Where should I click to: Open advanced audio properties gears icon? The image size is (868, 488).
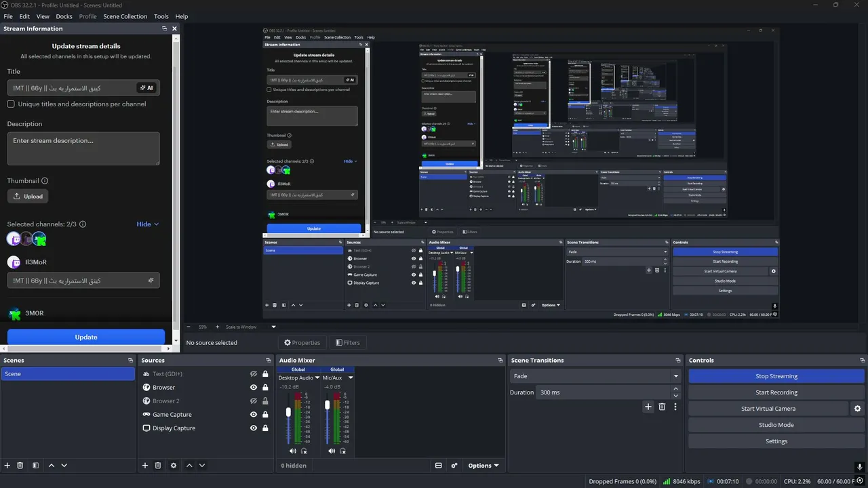click(x=454, y=466)
